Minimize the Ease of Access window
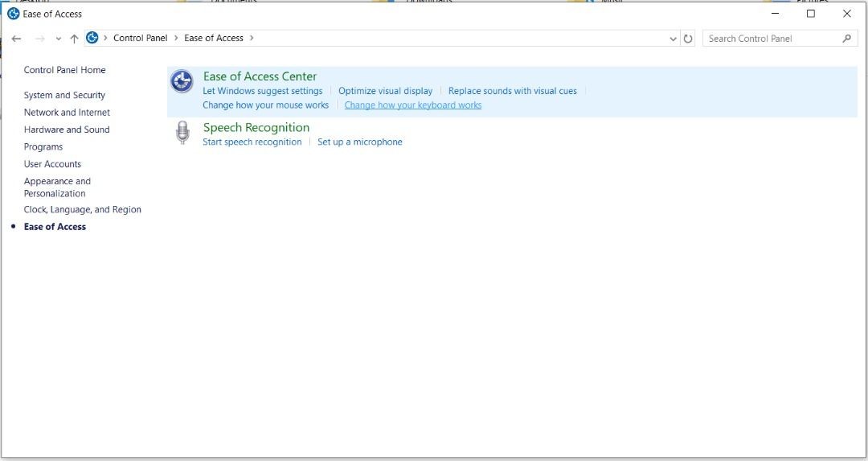This screenshot has width=868, height=461. 775,14
